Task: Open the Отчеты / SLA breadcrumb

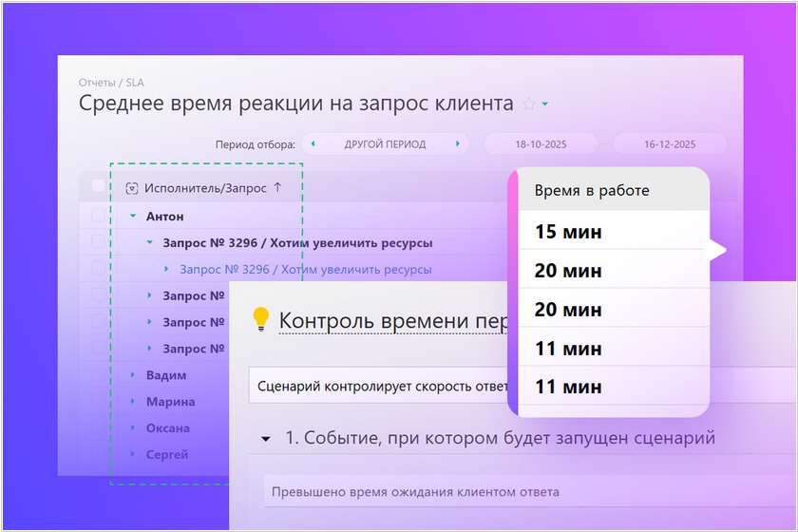Action: pos(111,83)
